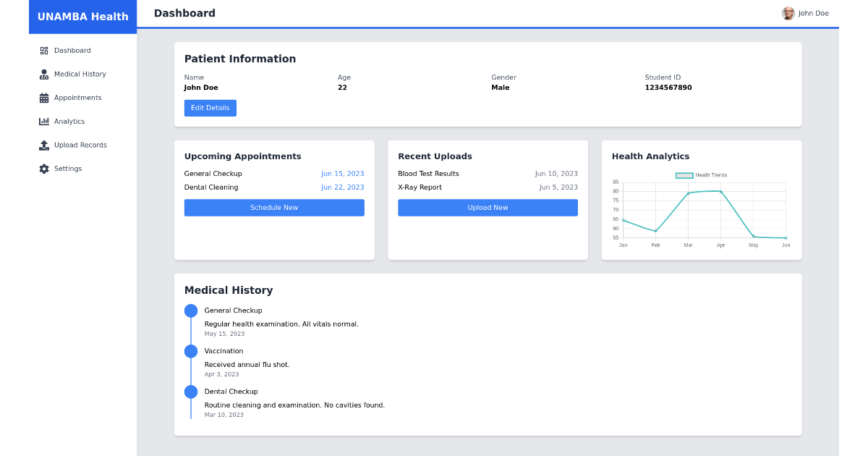This screenshot has height=456, width=868.
Task: Open the Settings gear icon
Action: tap(43, 168)
